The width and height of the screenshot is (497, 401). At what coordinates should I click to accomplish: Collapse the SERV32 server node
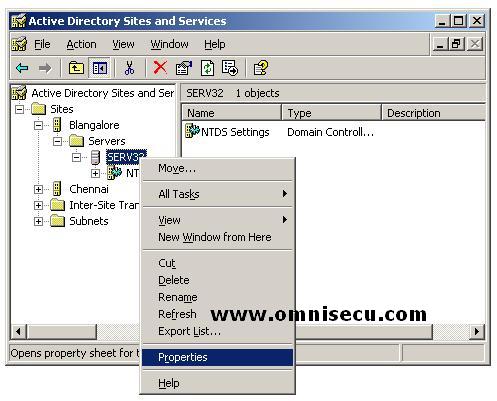77,157
